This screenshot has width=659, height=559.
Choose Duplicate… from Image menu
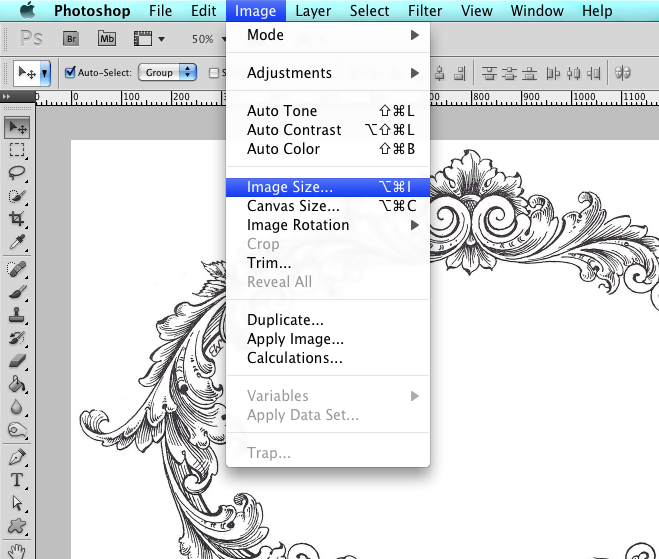coord(328,320)
